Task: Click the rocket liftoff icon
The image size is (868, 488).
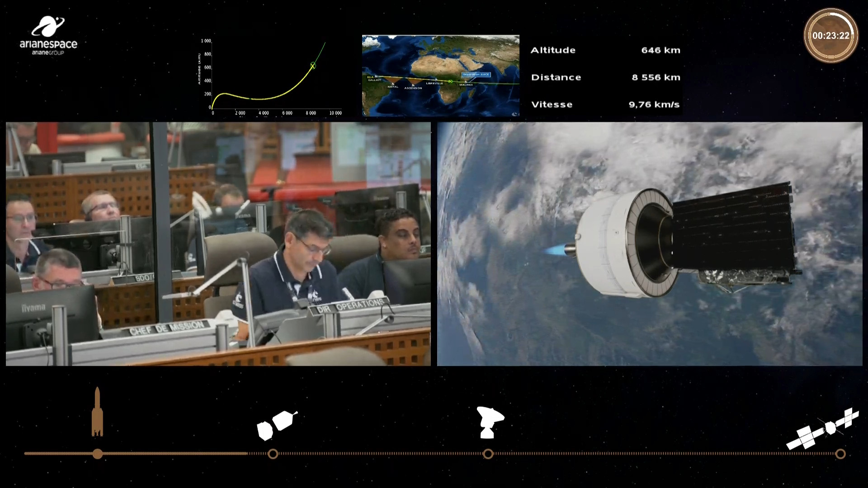Action: coord(97,412)
